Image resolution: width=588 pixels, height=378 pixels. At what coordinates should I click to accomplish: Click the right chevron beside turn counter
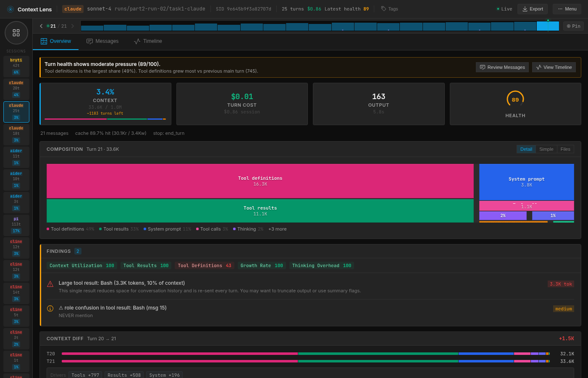click(72, 26)
